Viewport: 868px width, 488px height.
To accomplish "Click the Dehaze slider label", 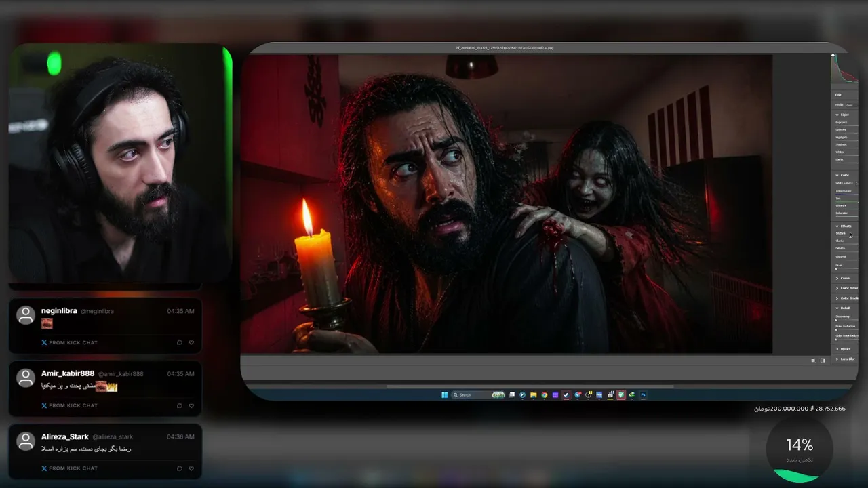I will (840, 248).
